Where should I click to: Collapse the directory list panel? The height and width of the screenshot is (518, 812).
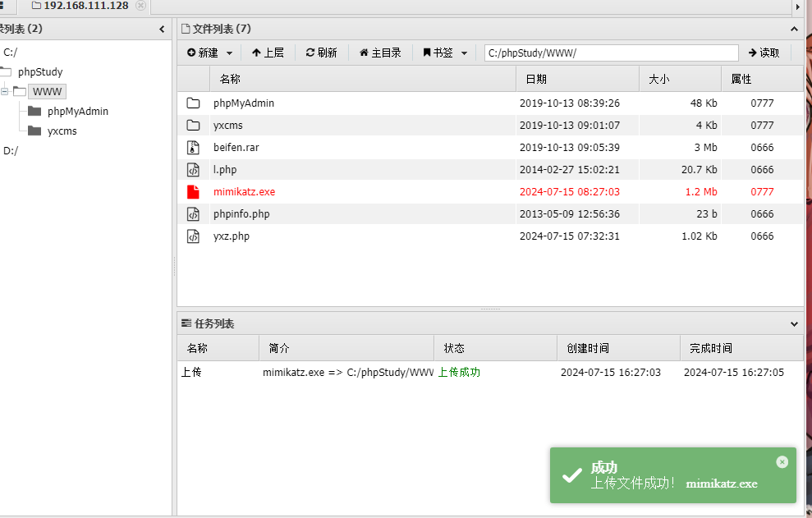pyautogui.click(x=162, y=29)
